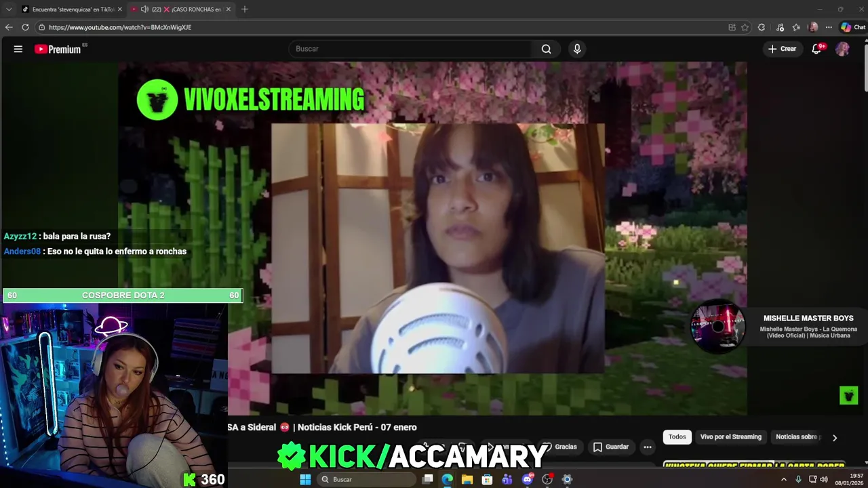
Task: Open Copilot Chat button
Action: [853, 27]
